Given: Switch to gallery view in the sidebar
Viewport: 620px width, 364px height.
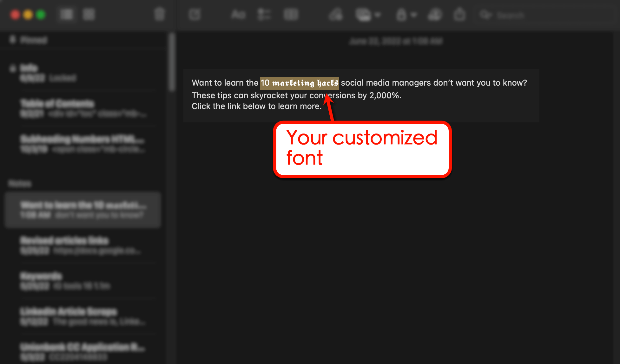Looking at the screenshot, I should tap(89, 15).
